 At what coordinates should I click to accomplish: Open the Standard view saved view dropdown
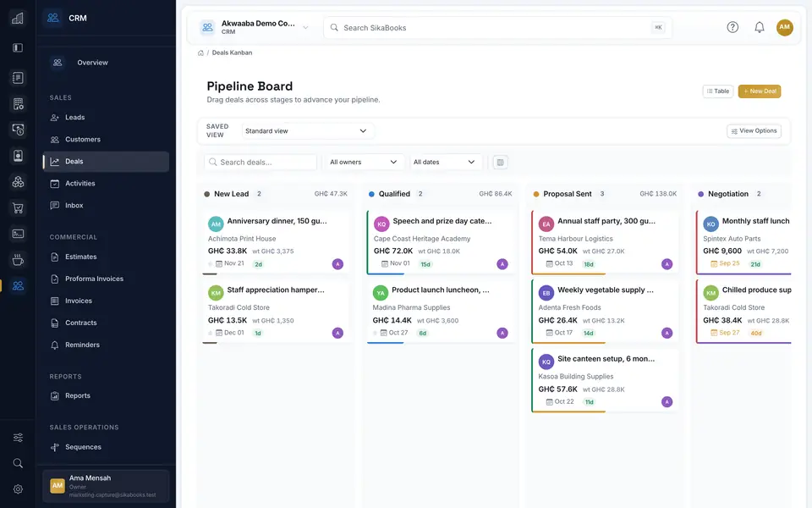(306, 131)
